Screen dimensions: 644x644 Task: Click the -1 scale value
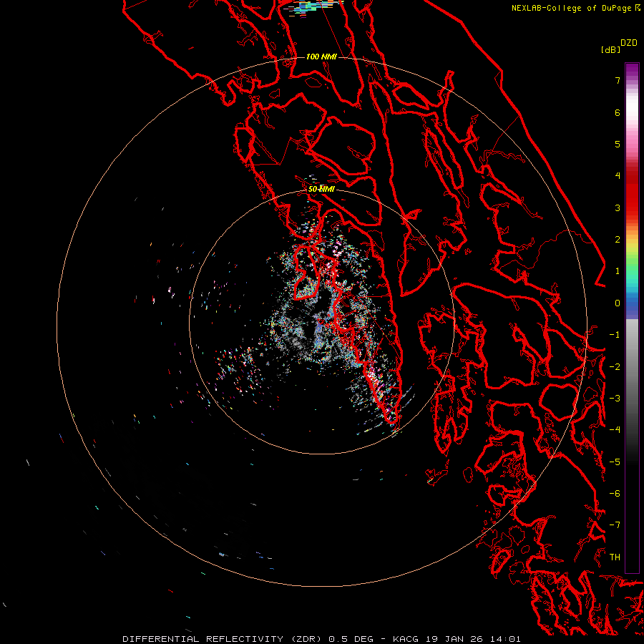(615, 335)
